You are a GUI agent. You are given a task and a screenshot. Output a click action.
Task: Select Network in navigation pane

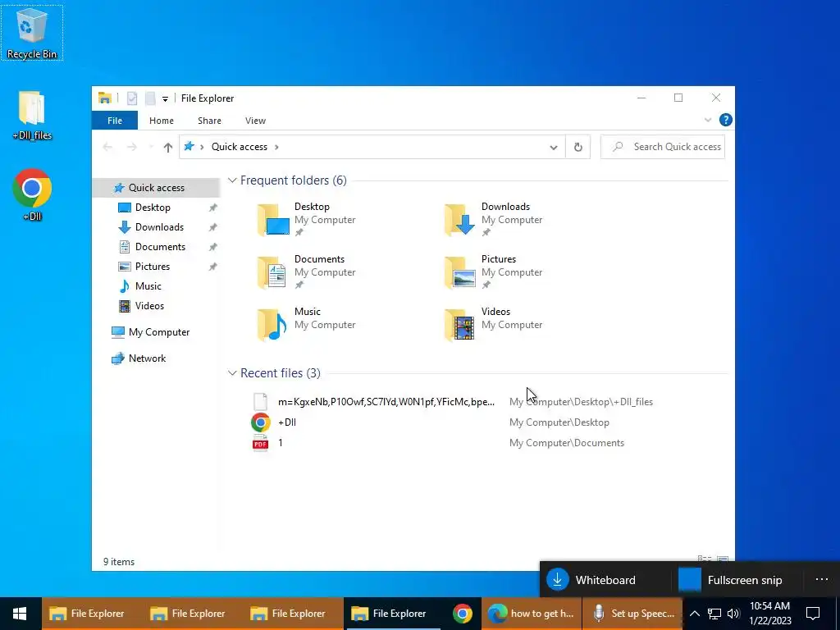tap(148, 358)
